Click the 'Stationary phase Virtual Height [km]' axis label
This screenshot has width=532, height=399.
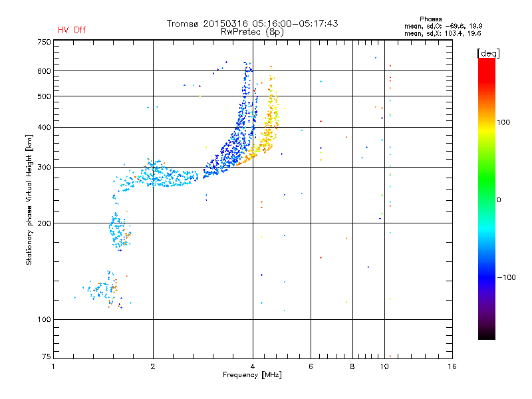click(x=29, y=200)
